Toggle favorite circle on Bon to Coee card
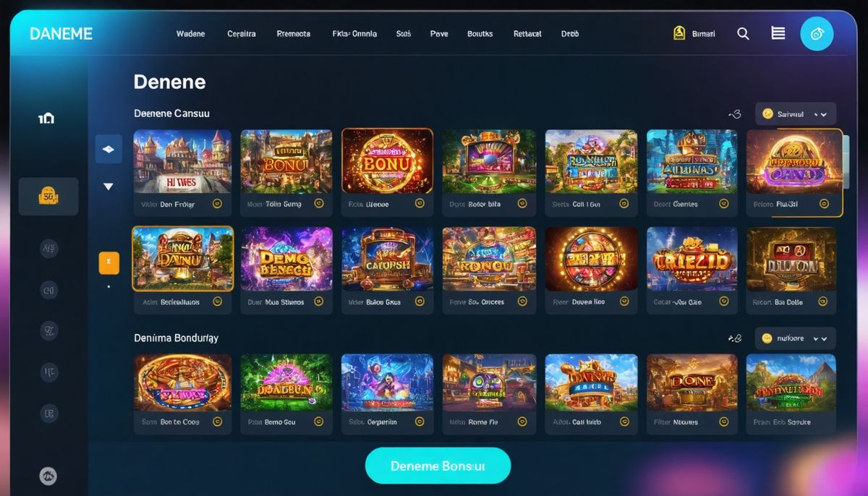868x496 pixels. (x=216, y=422)
